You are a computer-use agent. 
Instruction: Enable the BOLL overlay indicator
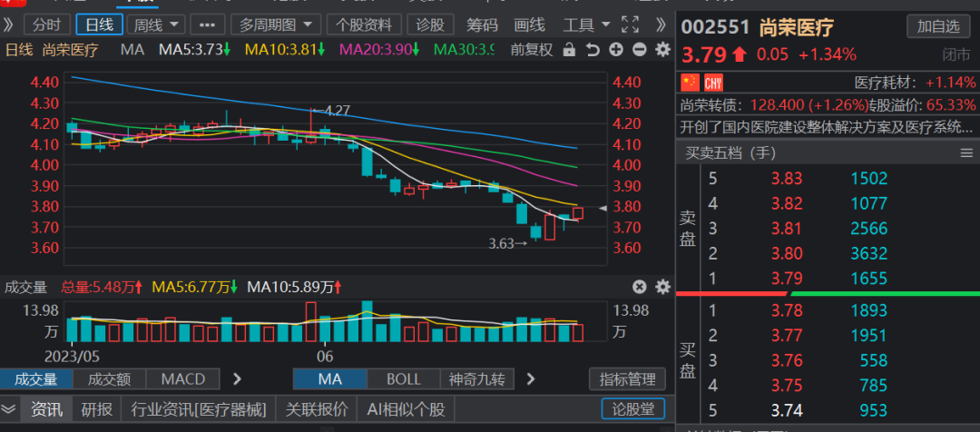pos(404,379)
